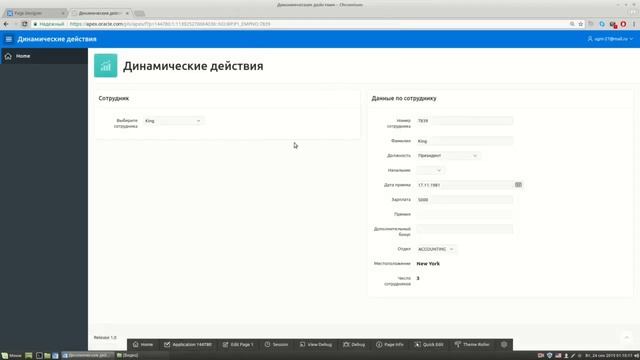Open the browser three-dot menu

(x=634, y=24)
